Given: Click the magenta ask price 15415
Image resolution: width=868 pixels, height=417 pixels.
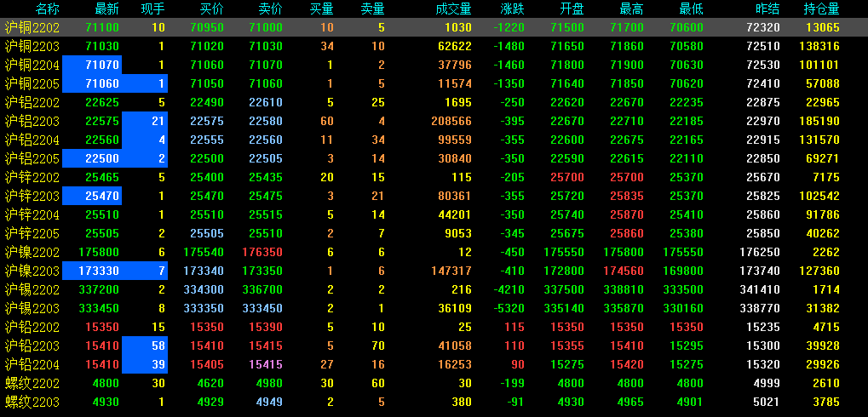Looking at the screenshot, I should pyautogui.click(x=266, y=364).
